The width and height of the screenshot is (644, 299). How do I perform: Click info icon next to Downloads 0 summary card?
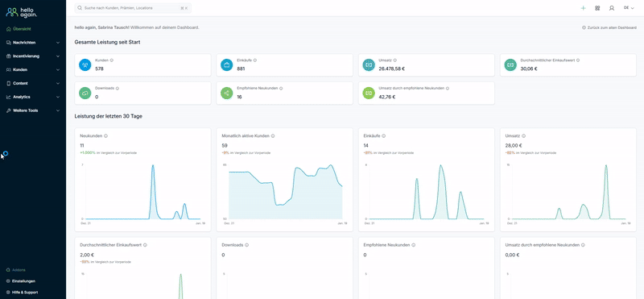[117, 88]
